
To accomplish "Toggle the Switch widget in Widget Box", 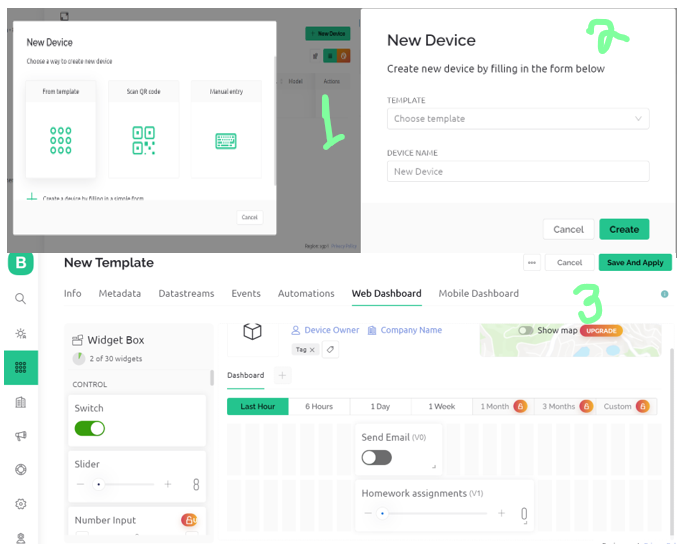I will click(x=90, y=428).
